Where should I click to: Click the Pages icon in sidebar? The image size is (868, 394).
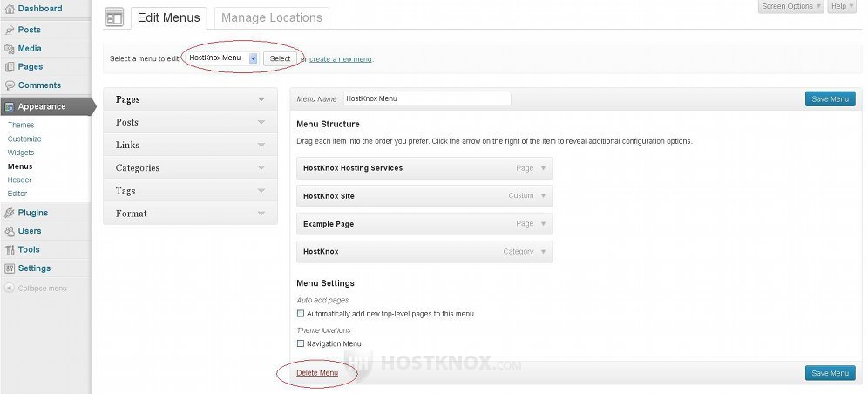(x=10, y=67)
